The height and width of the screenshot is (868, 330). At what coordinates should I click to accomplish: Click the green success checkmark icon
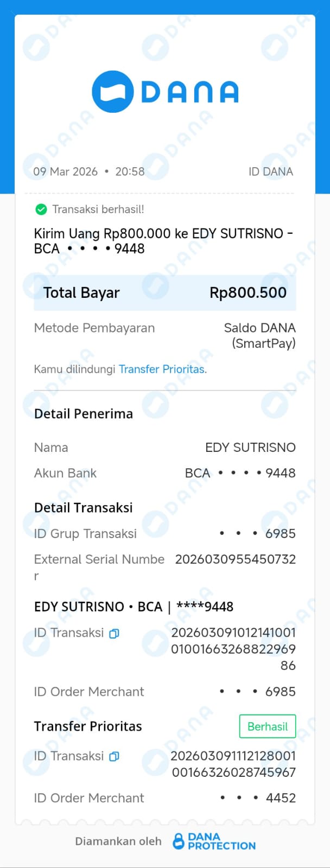pyautogui.click(x=41, y=209)
